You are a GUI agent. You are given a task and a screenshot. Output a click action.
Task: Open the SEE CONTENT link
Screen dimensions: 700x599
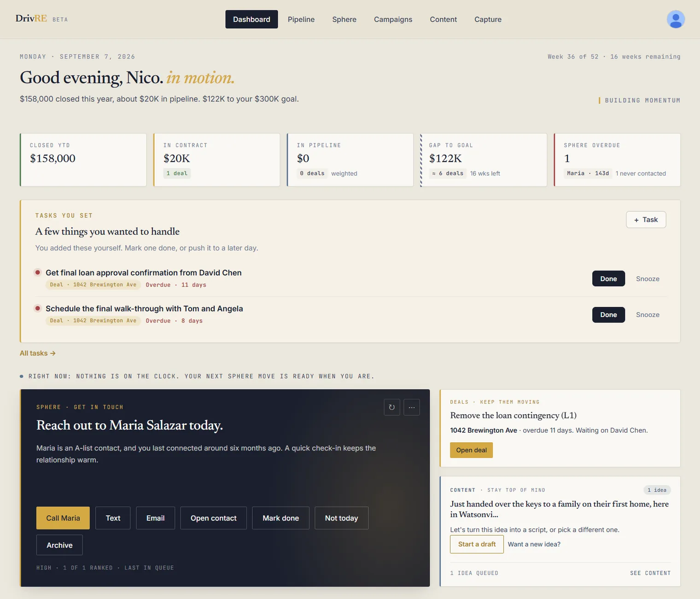[650, 573]
